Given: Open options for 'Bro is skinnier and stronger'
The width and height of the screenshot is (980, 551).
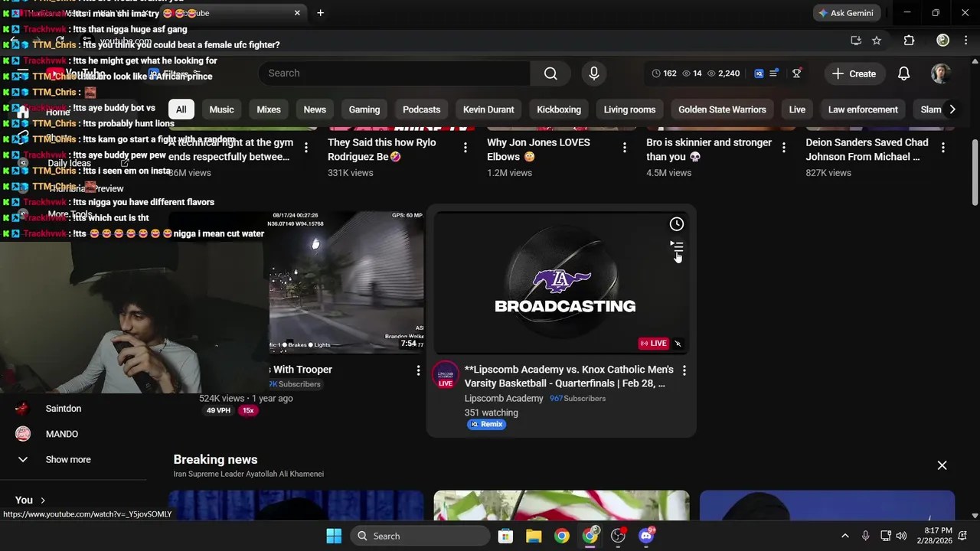Looking at the screenshot, I should coord(784,148).
